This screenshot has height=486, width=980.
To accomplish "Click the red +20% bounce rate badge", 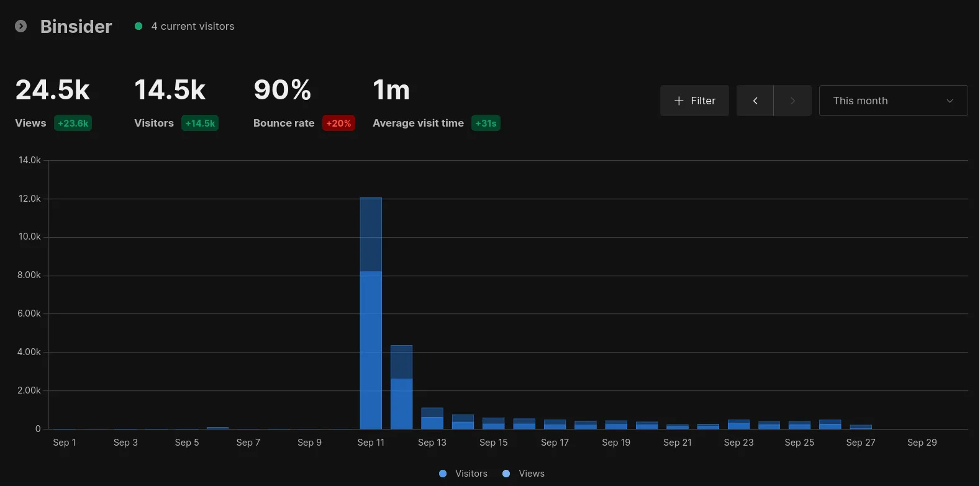I will [x=338, y=123].
